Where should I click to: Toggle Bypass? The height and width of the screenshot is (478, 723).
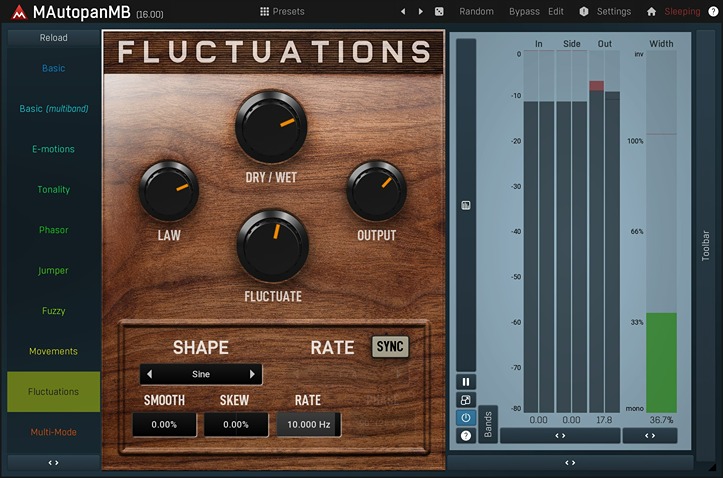[x=524, y=12]
